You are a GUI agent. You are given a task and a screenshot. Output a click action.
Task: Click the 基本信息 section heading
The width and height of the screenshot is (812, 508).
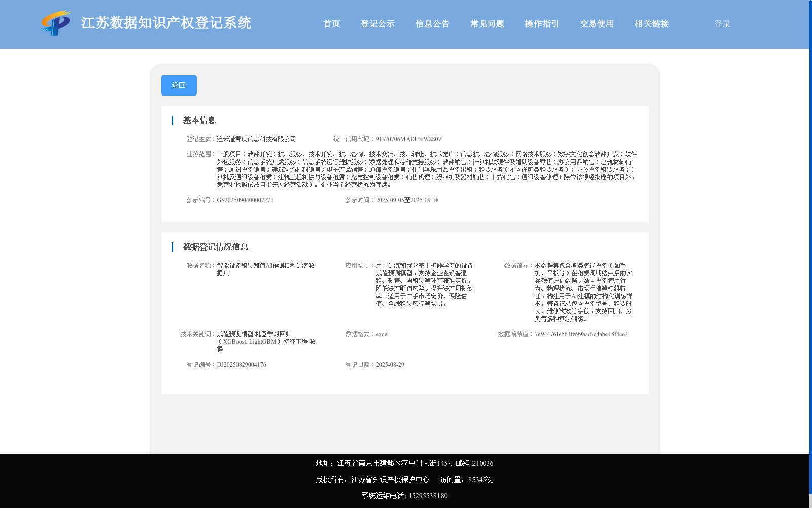point(199,120)
